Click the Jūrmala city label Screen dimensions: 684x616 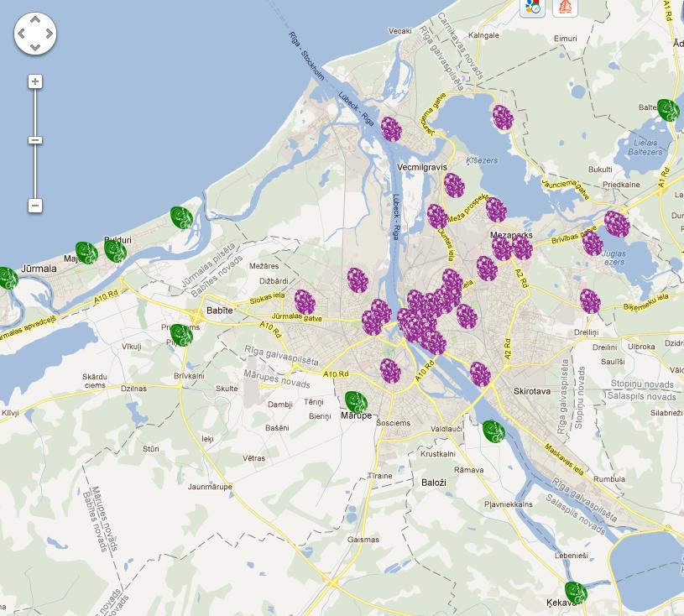click(x=39, y=269)
